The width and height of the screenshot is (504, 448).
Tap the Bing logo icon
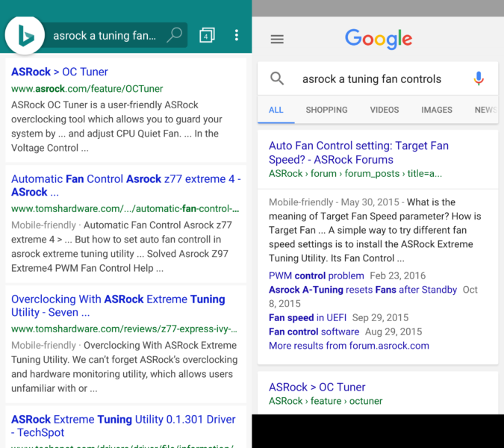pos(25,35)
